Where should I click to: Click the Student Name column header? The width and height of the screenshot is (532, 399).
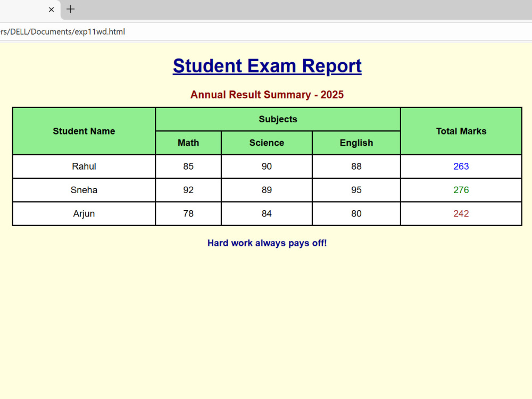click(84, 131)
